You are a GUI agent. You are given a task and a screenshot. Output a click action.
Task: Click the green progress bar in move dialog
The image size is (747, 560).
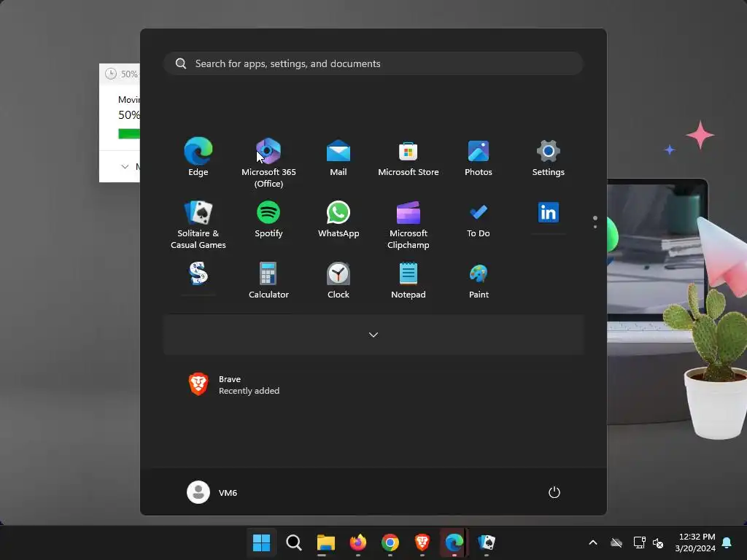coord(129,134)
